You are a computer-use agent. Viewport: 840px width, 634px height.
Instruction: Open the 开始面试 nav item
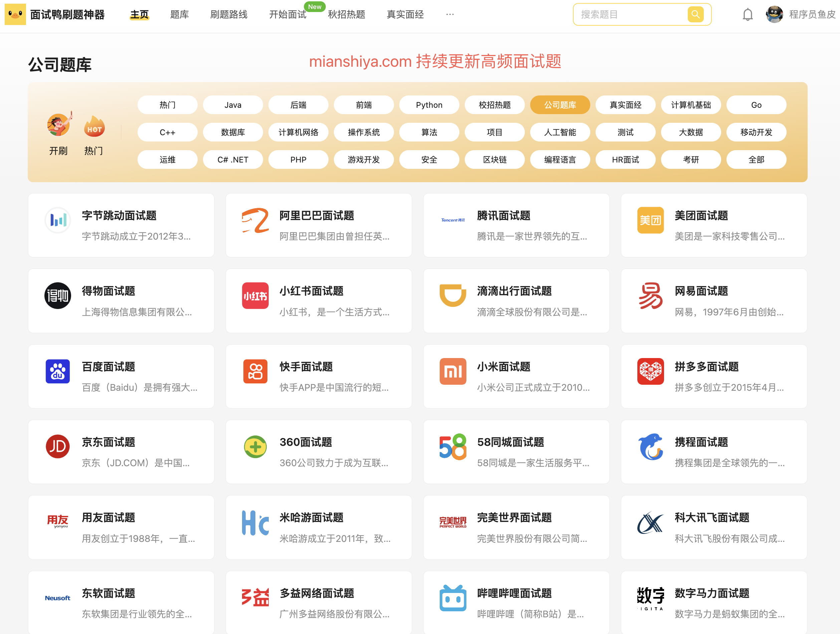(287, 14)
